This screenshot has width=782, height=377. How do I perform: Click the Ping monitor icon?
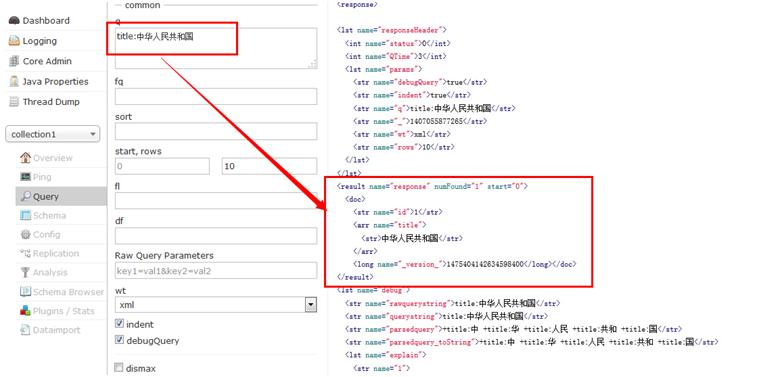(25, 177)
